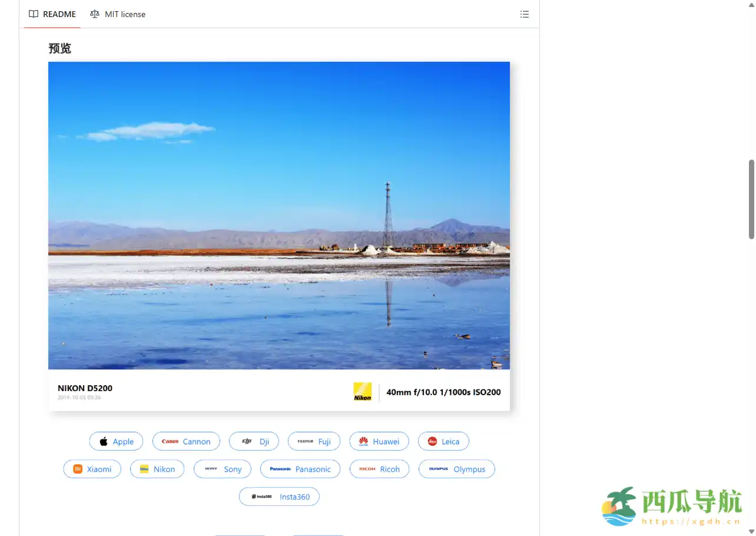The image size is (756, 536).
Task: Choose the Panasonic brand button
Action: [300, 469]
